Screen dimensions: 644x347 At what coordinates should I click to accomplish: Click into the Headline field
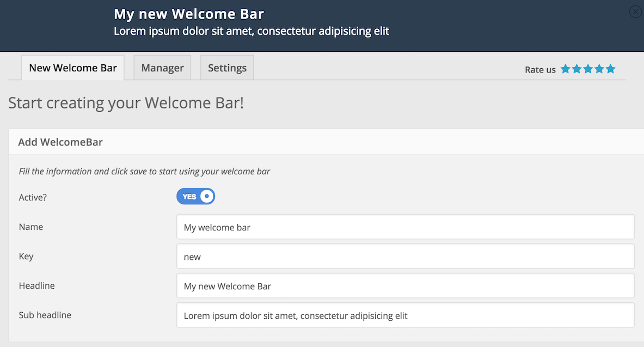pos(405,285)
